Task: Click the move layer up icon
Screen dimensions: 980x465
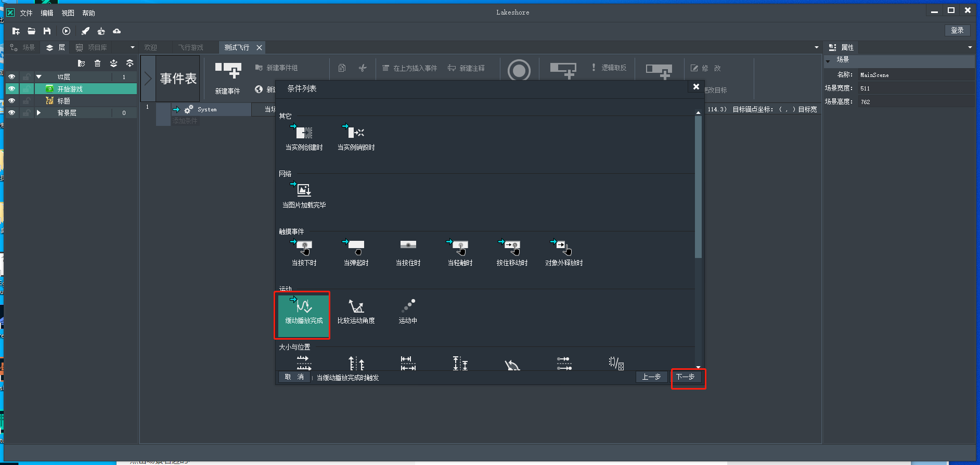Action: click(130, 63)
